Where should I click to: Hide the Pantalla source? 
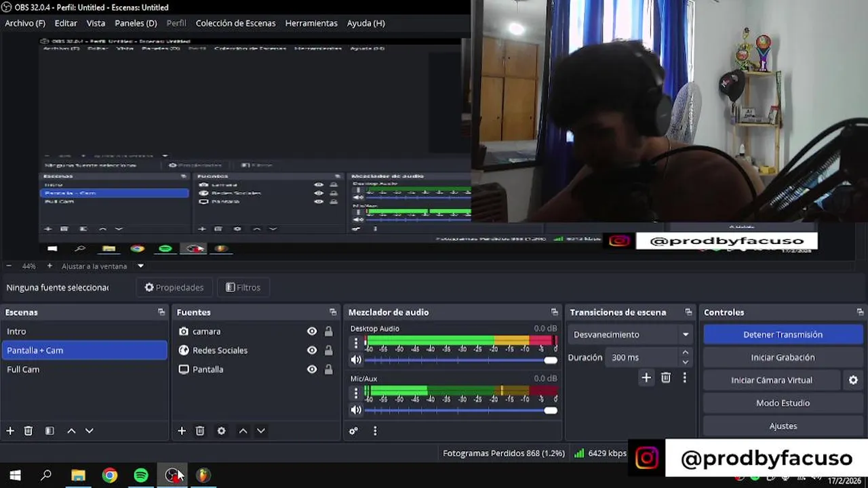point(312,369)
